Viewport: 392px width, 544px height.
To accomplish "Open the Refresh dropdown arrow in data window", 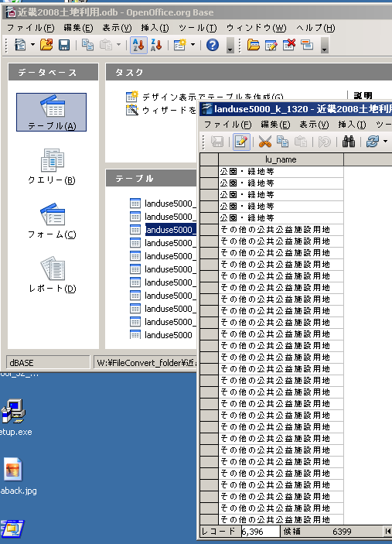I will [x=385, y=142].
